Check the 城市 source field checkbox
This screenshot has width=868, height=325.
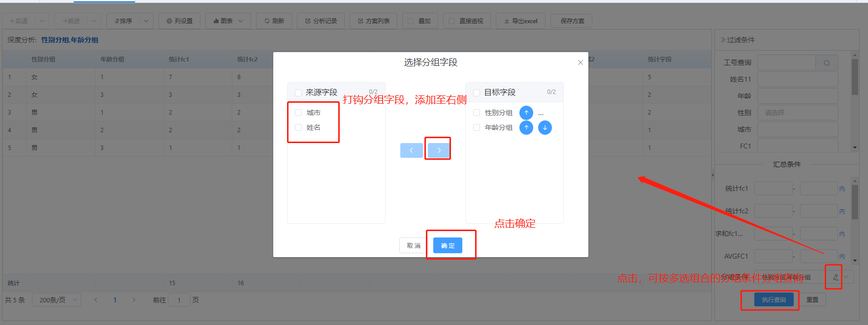(x=298, y=113)
